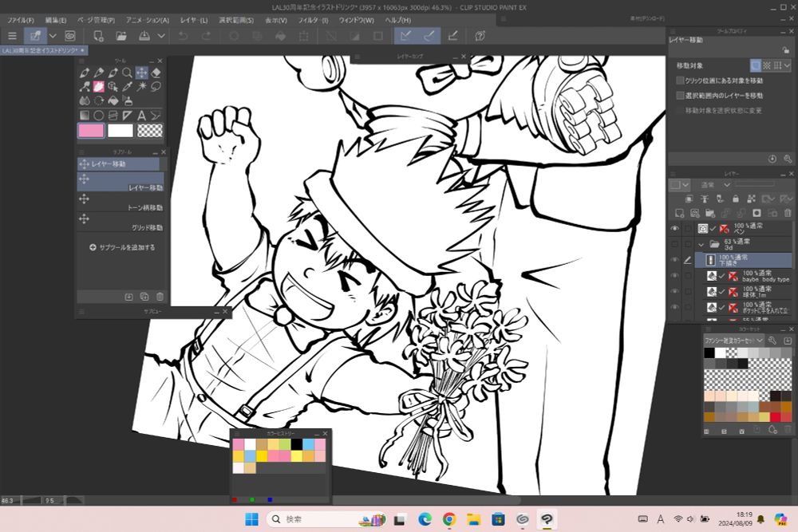Pick the white sub color swatch
The image size is (798, 532).
pyautogui.click(x=120, y=131)
